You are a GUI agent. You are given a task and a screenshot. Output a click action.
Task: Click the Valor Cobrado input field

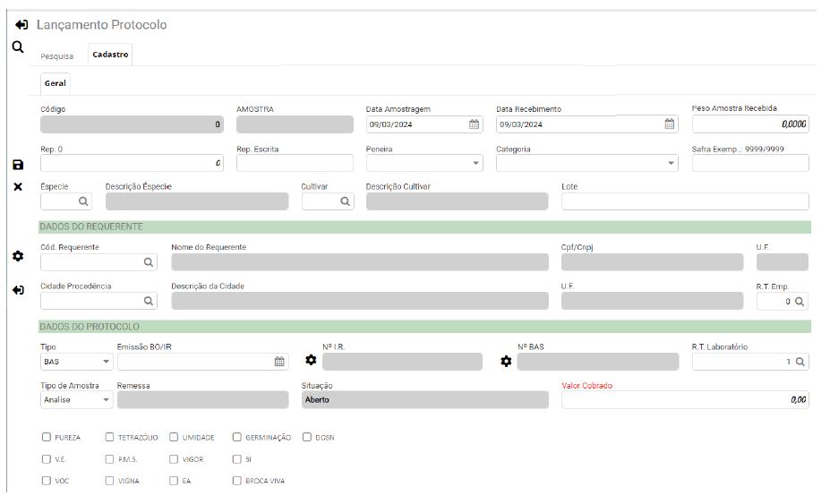(x=685, y=400)
